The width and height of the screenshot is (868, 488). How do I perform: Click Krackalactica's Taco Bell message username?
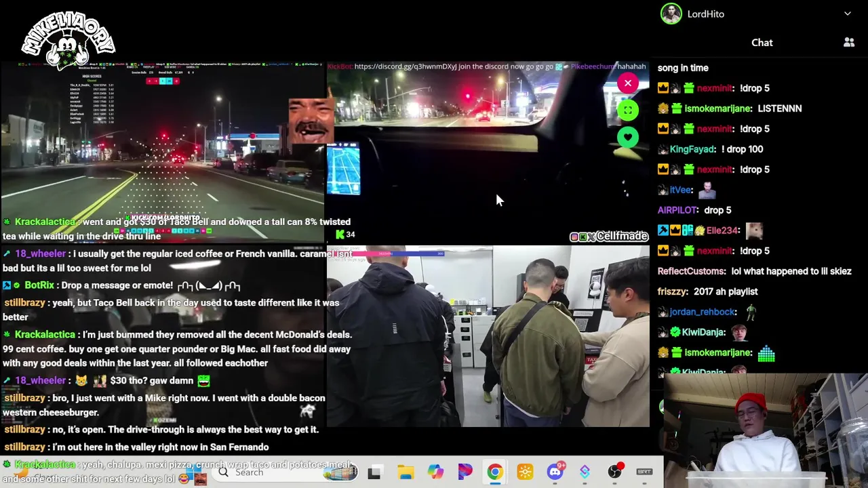[45, 222]
